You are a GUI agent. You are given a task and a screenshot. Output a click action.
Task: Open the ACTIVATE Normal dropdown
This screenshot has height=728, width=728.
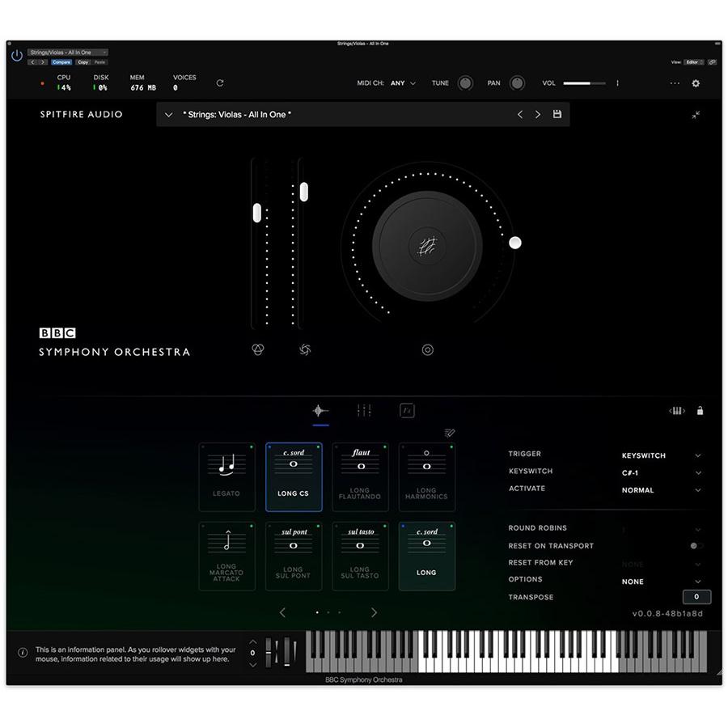tap(661, 490)
